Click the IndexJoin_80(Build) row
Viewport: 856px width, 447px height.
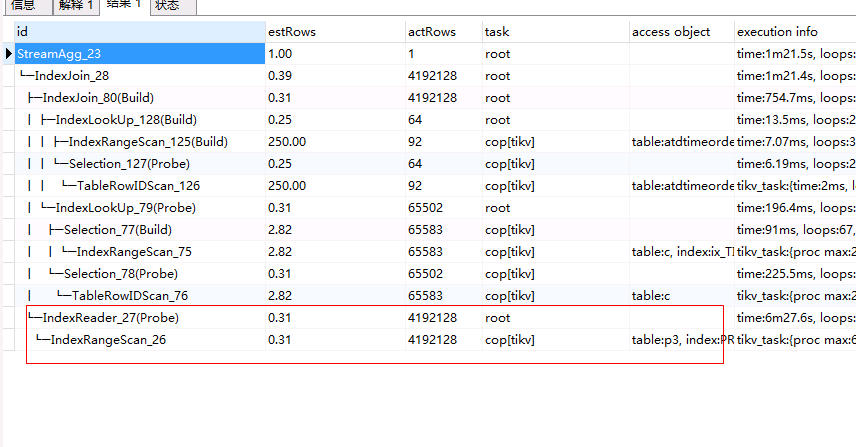coord(96,98)
